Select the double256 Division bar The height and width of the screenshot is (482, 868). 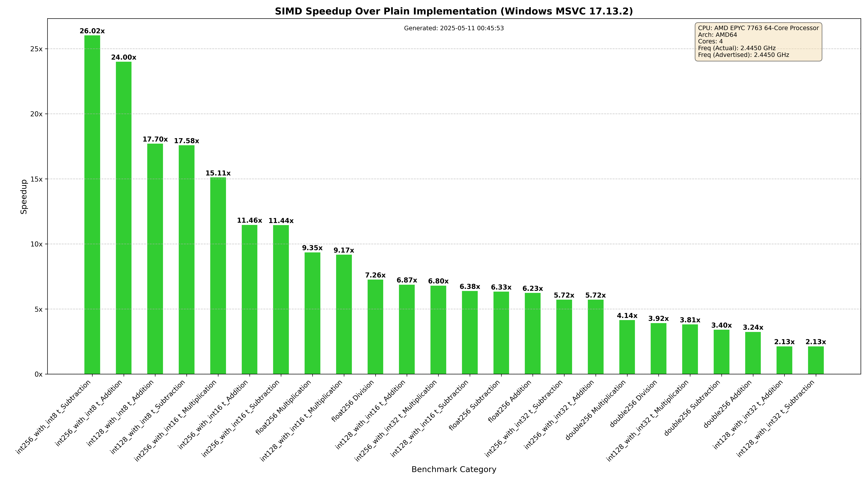click(658, 348)
